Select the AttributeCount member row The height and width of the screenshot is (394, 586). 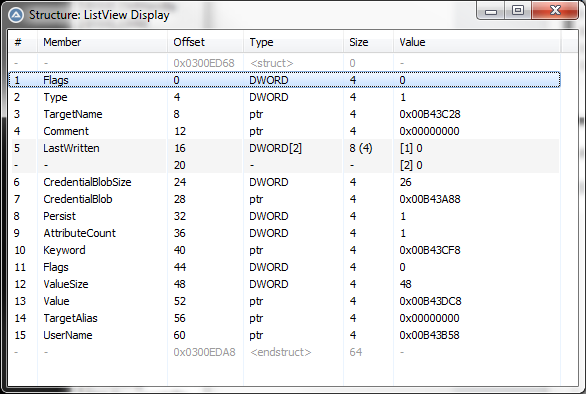pyautogui.click(x=284, y=233)
